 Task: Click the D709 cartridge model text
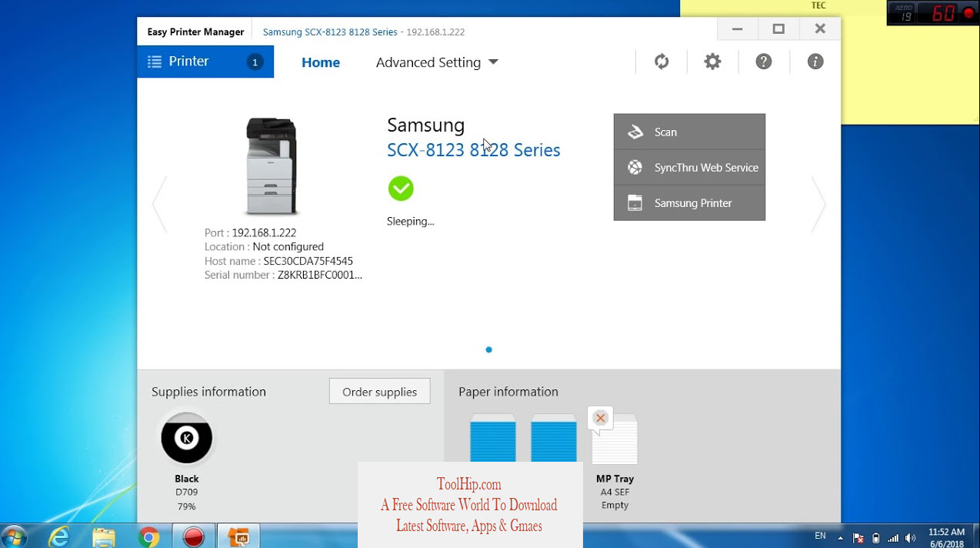pos(187,493)
